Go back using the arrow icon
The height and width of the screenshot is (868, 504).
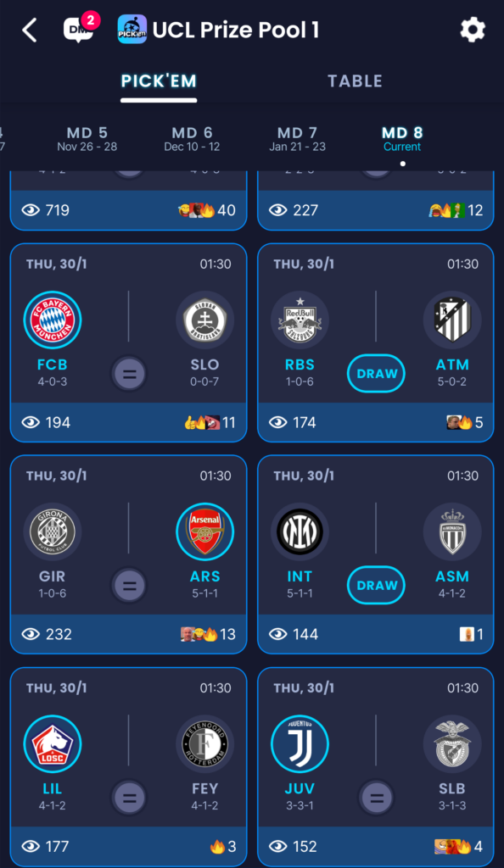tap(30, 30)
